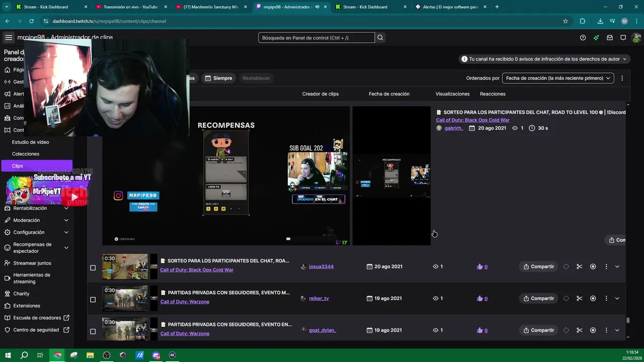Screen dimensions: 644x362
Task: Open thumbnail of reiker_tv Warzone clip
Action: click(125, 298)
